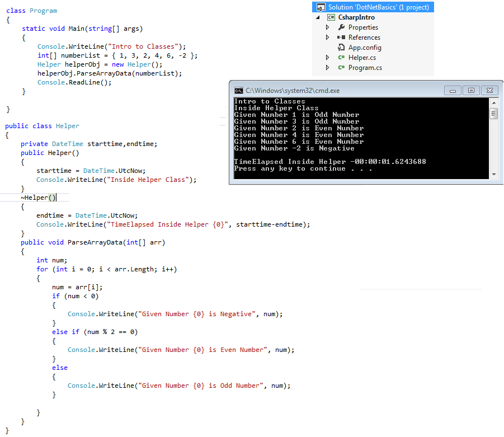
Task: Click the scroll down arrow in the console
Action: point(494,174)
